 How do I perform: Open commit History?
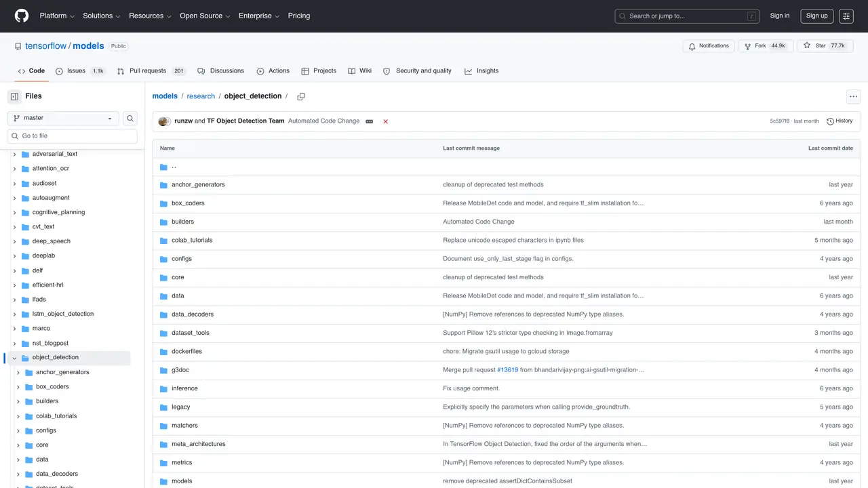[840, 121]
